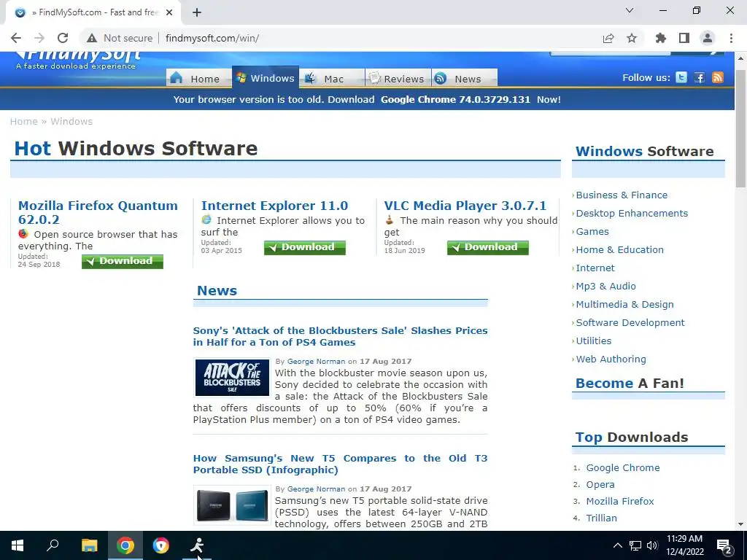Open the tab search chevron

630,10
